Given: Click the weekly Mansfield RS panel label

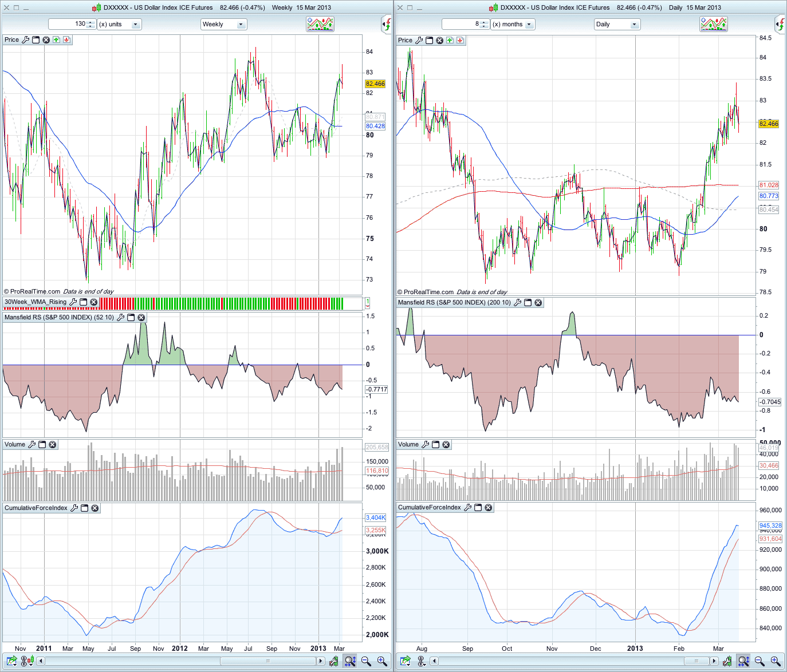Looking at the screenshot, I should 59,318.
